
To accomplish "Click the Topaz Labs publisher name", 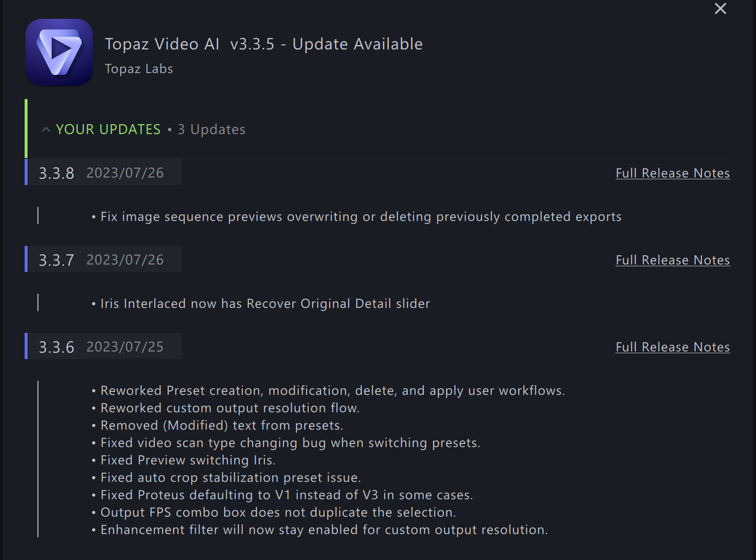I will point(139,69).
